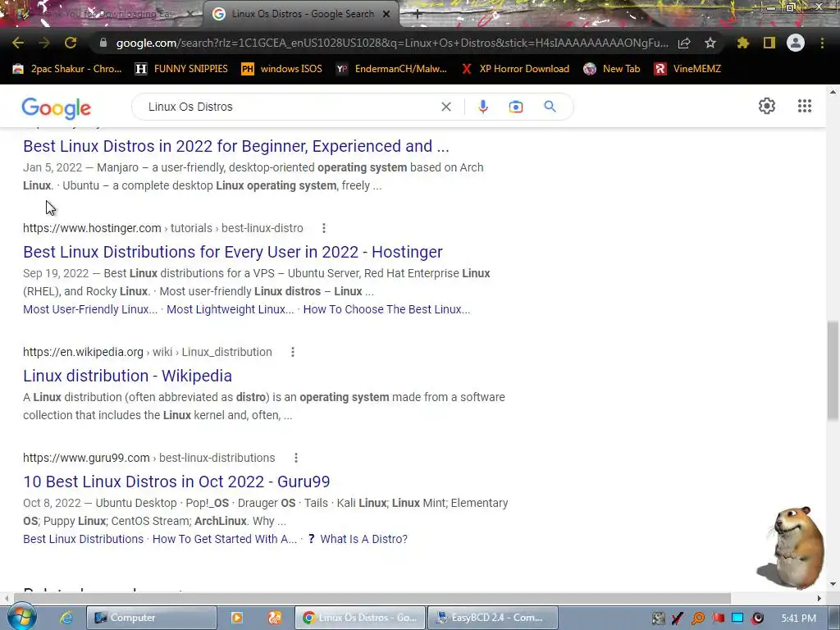The height and width of the screenshot is (630, 840).
Task: Follow How To Get Started With A... sitelink
Action: pyautogui.click(x=225, y=539)
